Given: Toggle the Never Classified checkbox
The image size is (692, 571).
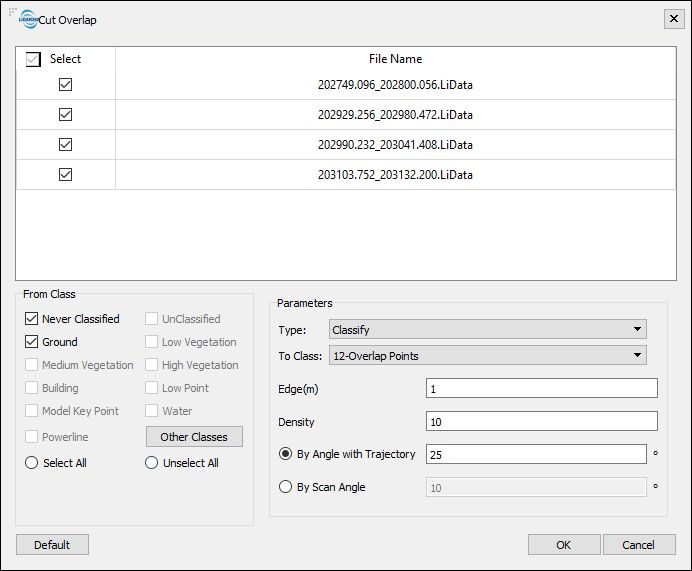Looking at the screenshot, I should pos(31,319).
